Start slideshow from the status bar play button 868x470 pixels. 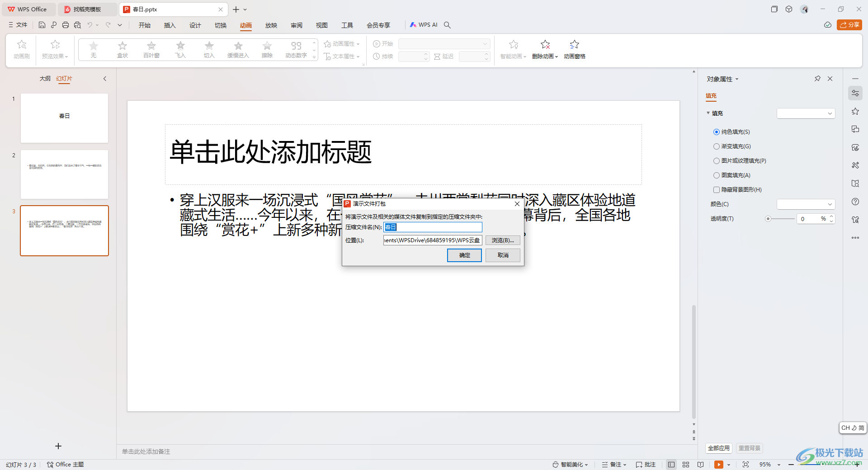718,465
